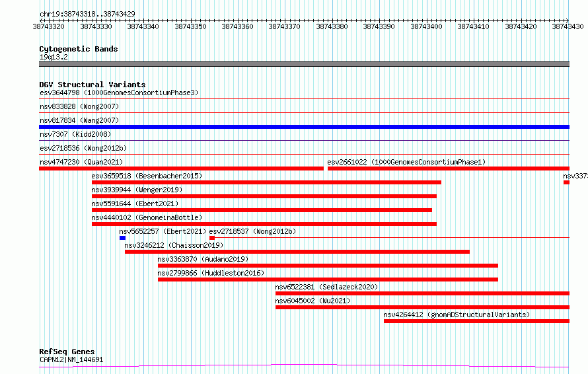This screenshot has height=374, width=588.
Task: Click ruler position 38743420
Action: [521, 26]
